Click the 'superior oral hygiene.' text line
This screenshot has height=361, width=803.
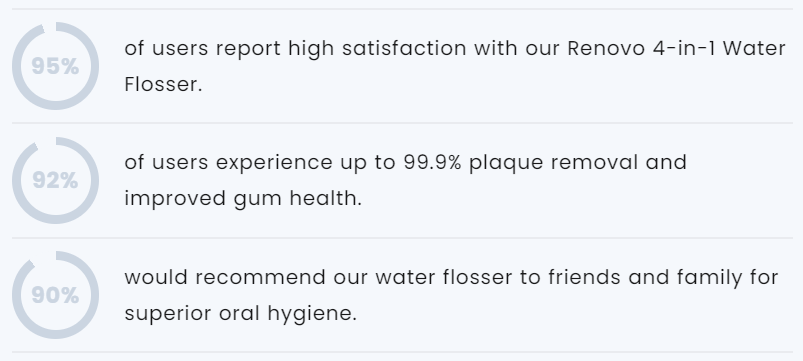(x=241, y=314)
